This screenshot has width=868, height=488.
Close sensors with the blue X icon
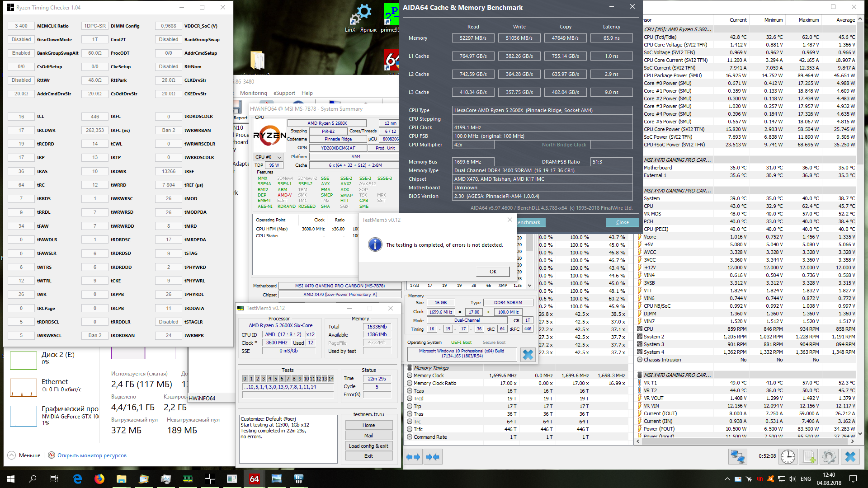(x=850, y=457)
